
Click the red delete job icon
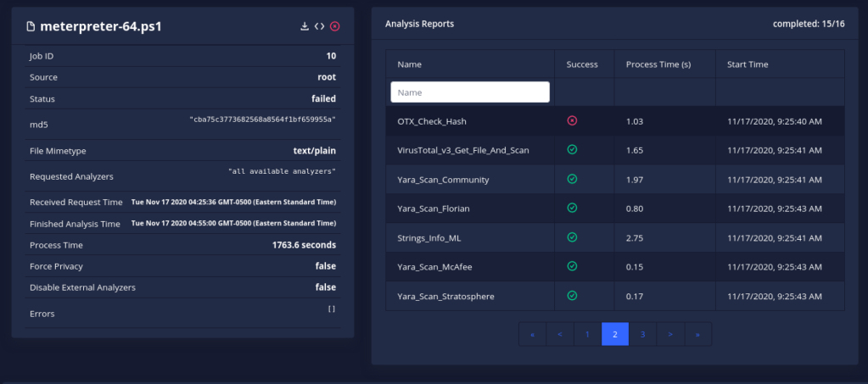tap(335, 26)
